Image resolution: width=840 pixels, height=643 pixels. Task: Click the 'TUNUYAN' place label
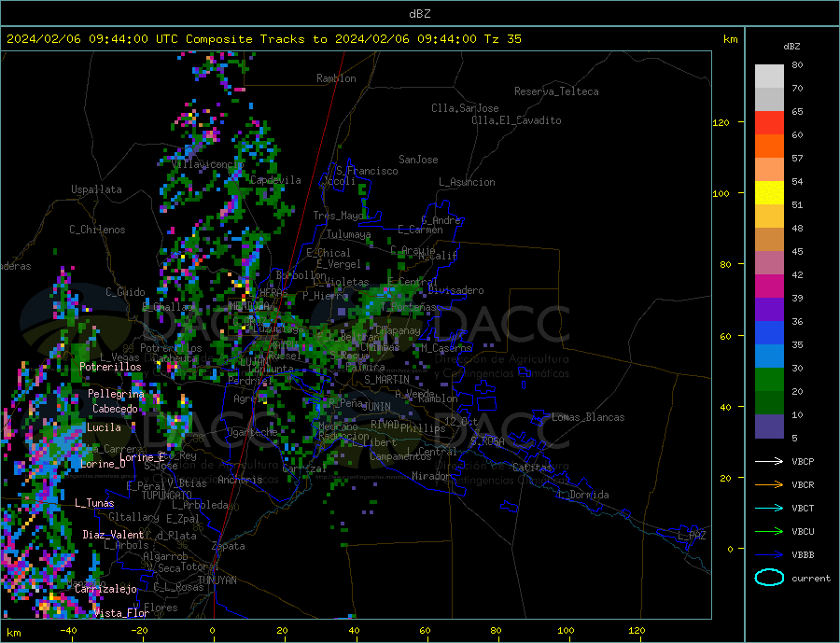[217, 580]
